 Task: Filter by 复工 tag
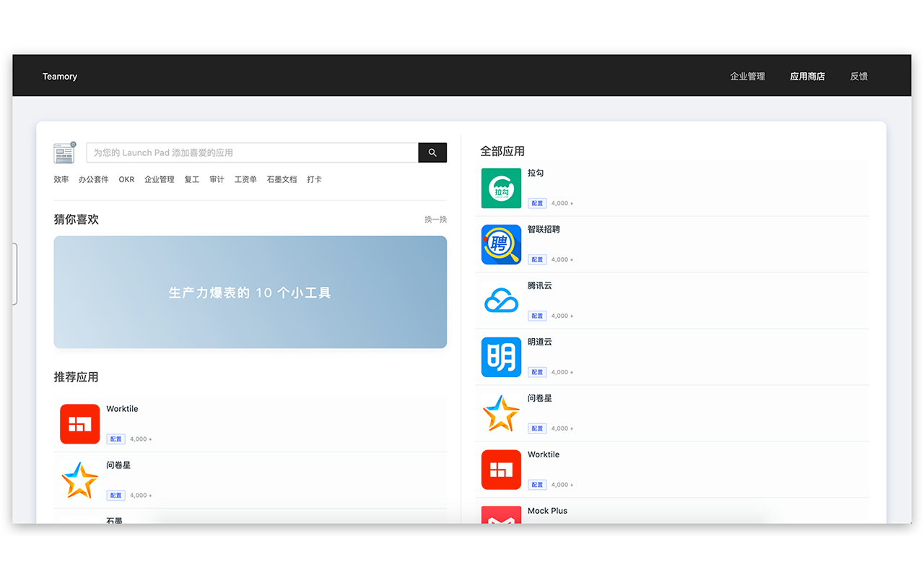click(x=192, y=179)
